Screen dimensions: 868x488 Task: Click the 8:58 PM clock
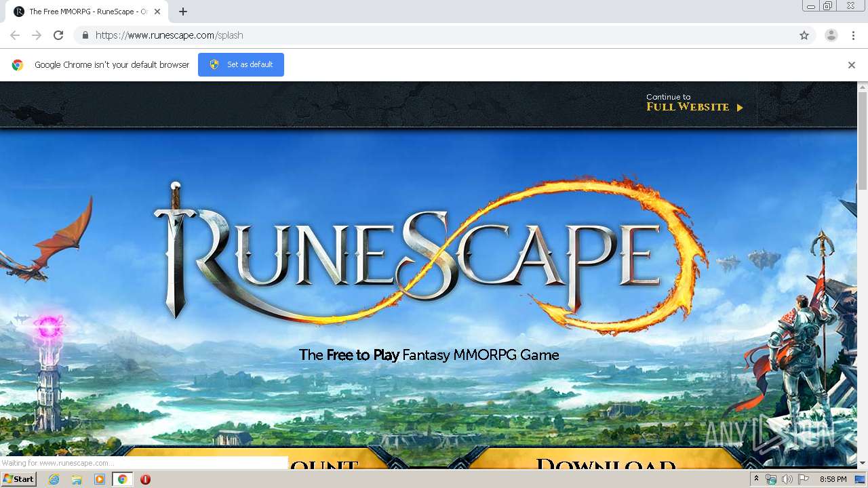[833, 479]
